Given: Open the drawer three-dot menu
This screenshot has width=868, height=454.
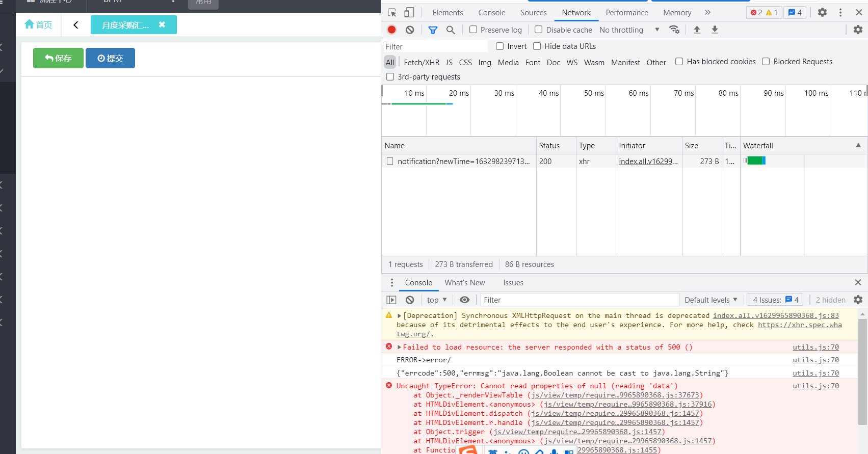Looking at the screenshot, I should point(392,283).
